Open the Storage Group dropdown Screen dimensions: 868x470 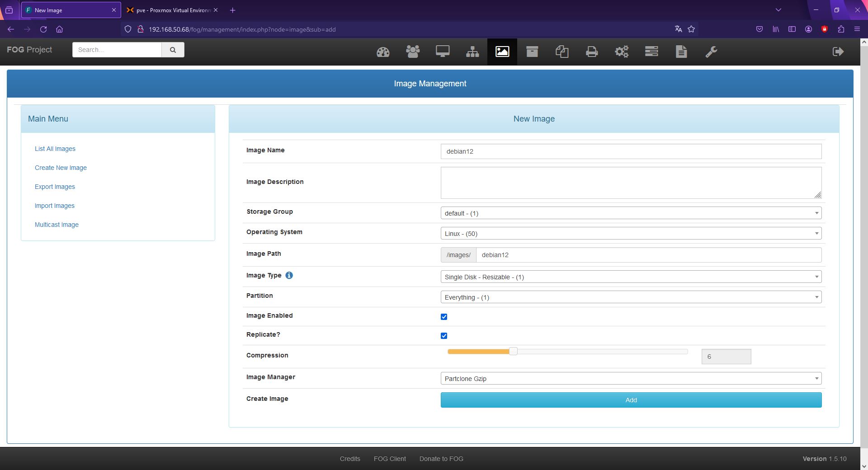tap(631, 213)
